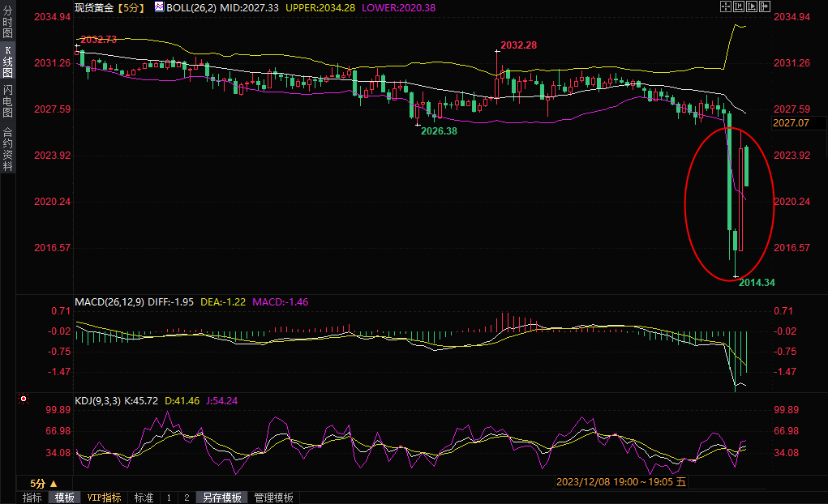Click the BOLL indicator chart icon
828x504 pixels.
(158, 7)
